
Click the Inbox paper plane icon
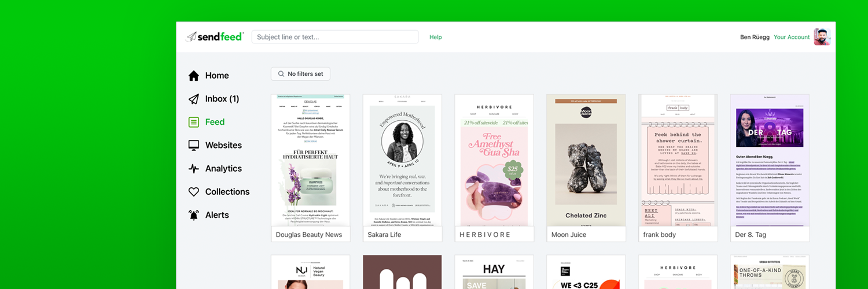[194, 99]
